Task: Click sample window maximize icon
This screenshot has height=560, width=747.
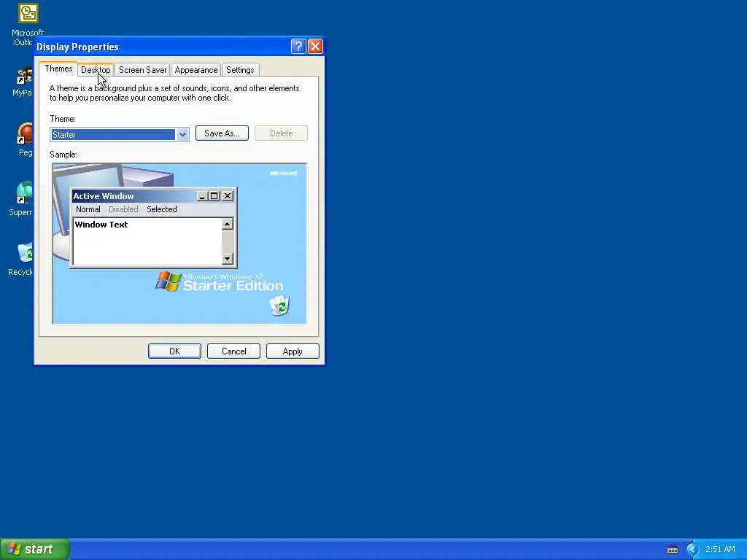Action: pos(214,196)
